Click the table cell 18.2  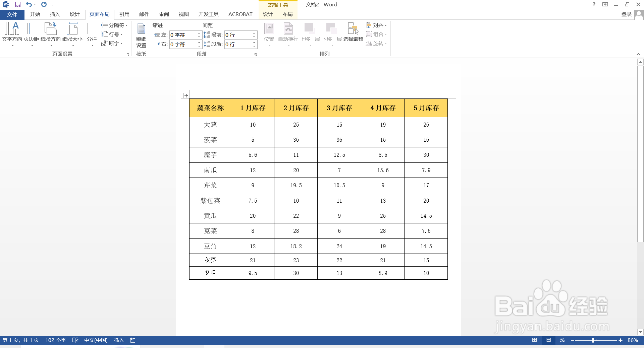[296, 246]
